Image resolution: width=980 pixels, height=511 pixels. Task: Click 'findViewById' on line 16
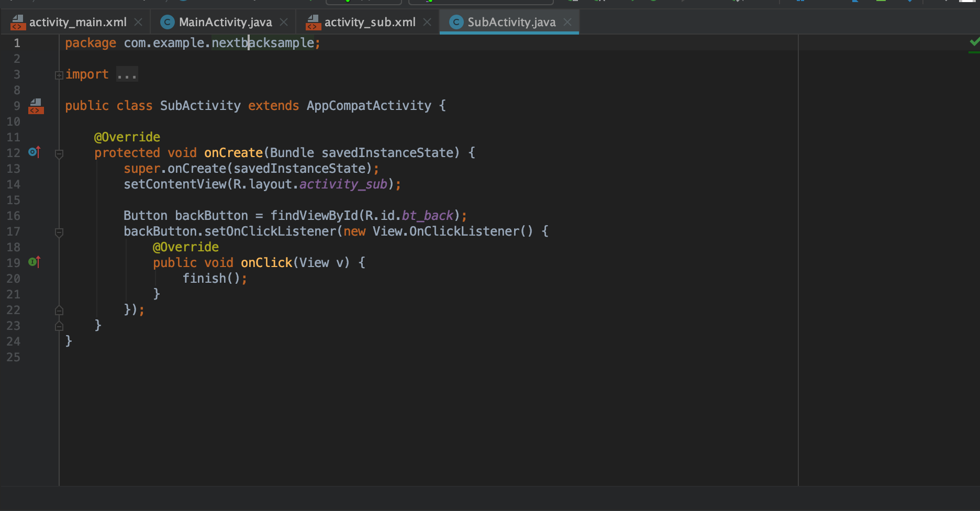point(314,216)
